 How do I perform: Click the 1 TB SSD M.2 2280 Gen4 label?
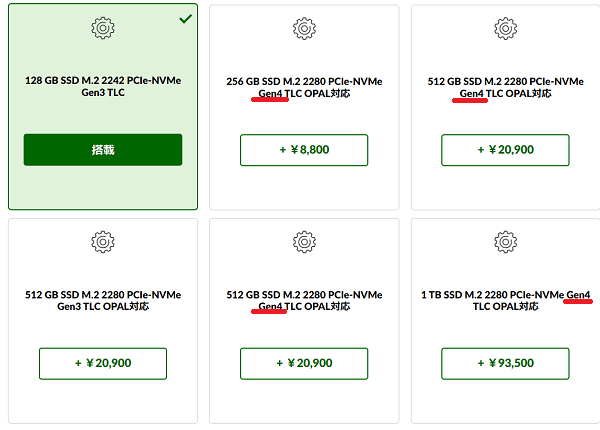coord(505,301)
